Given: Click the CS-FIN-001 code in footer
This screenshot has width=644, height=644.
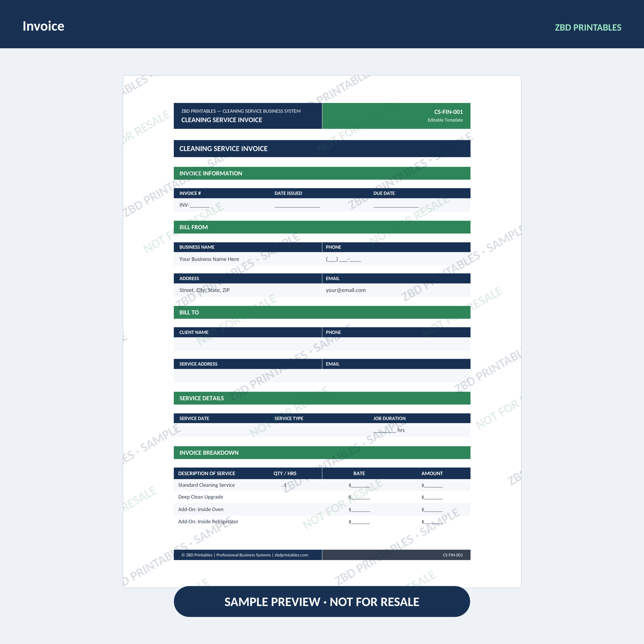Looking at the screenshot, I should click(453, 555).
